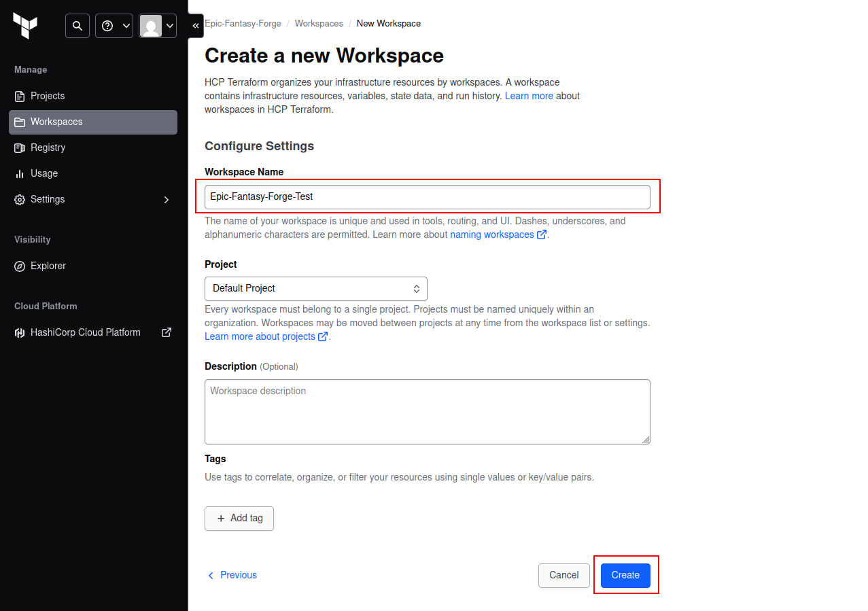Open the Default Project dropdown
The width and height of the screenshot is (868, 611).
(x=316, y=288)
